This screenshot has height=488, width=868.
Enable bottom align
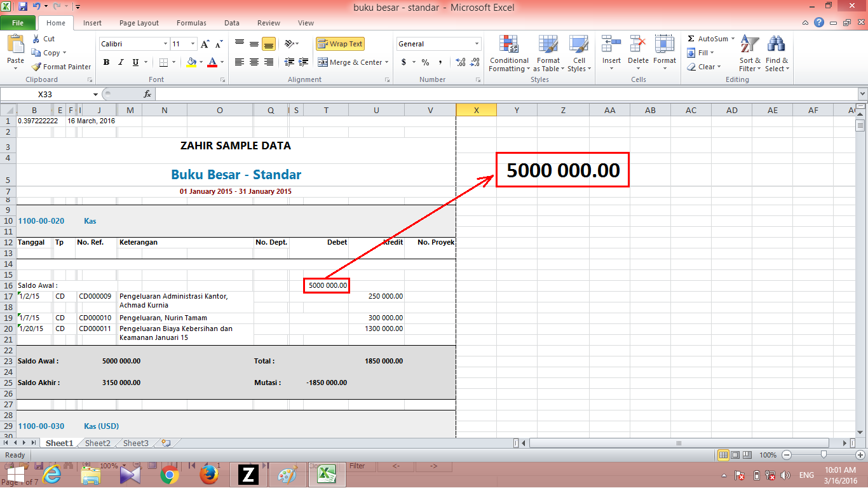point(268,44)
